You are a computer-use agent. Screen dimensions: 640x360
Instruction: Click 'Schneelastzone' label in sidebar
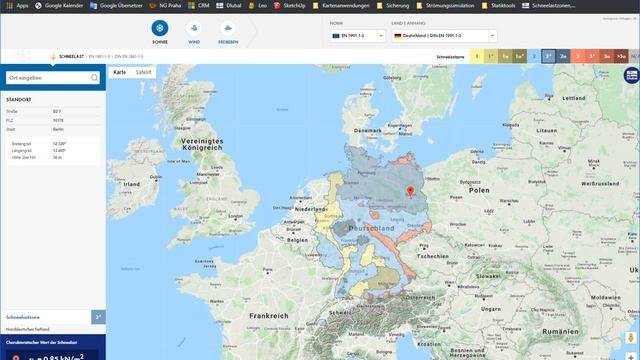click(23, 317)
